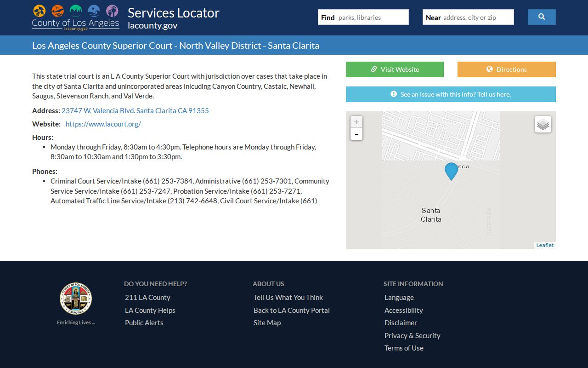Open 211 LA County link
Screen dimensions: 588x368
[147, 298]
